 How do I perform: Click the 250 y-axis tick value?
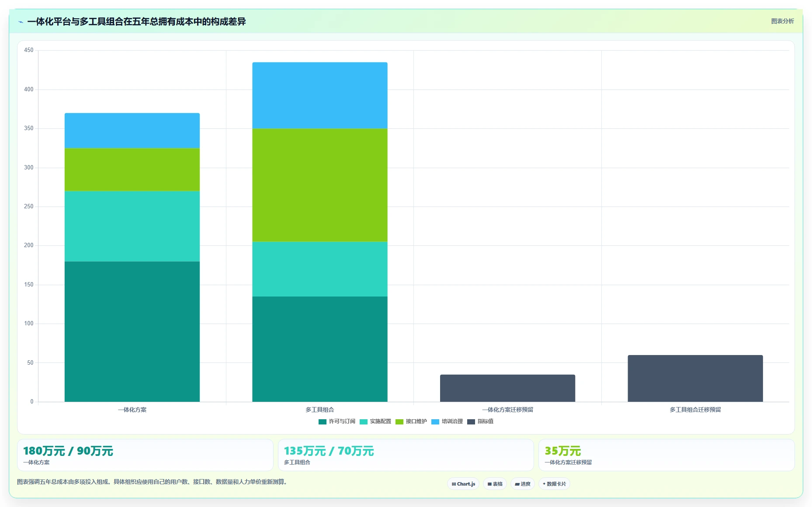point(29,207)
